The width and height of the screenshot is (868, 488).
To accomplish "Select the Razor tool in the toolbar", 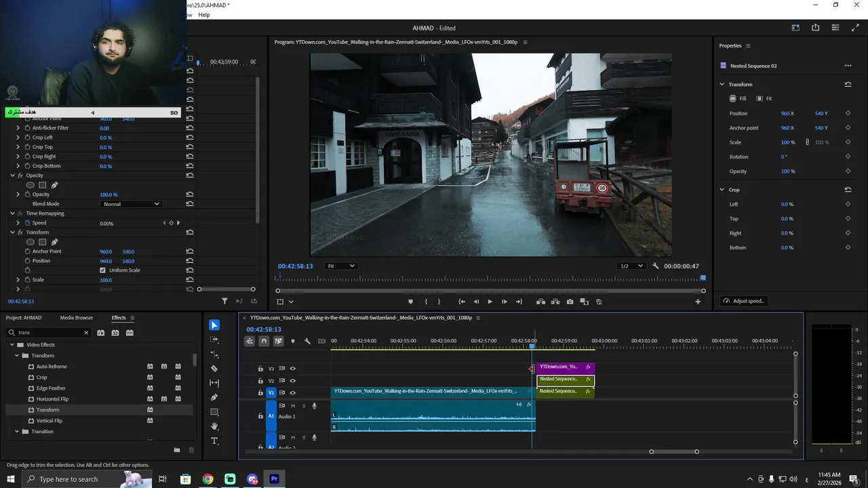I will coord(214,369).
